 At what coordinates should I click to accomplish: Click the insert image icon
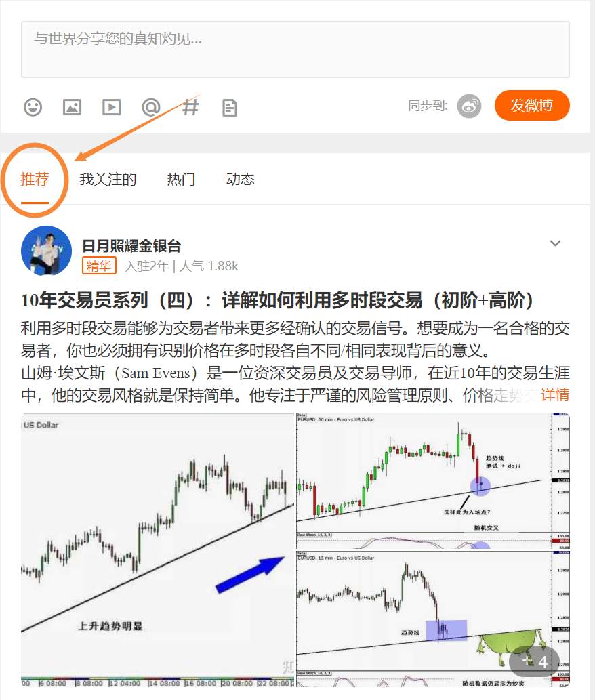(72, 107)
